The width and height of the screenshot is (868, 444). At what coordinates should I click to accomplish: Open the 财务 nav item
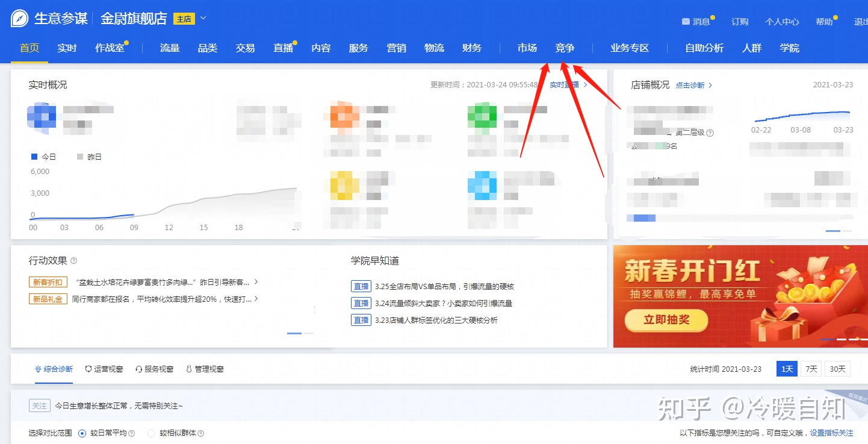(472, 48)
